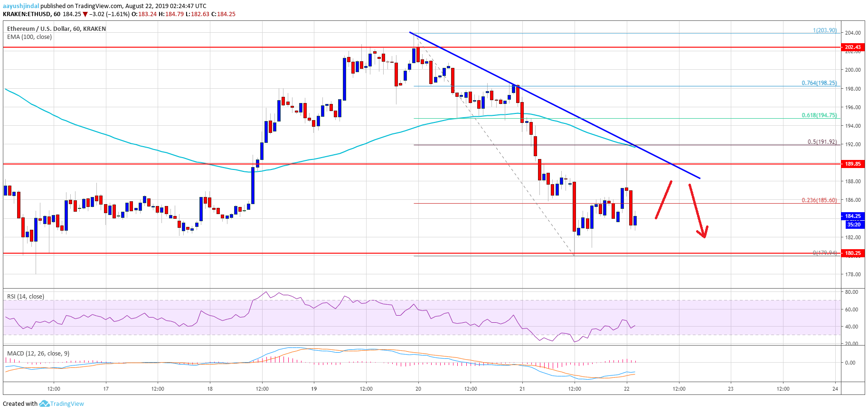The height and width of the screenshot is (412, 868).
Task: Select the Ethereum / U.S. Dollar chart title
Action: tap(57, 28)
